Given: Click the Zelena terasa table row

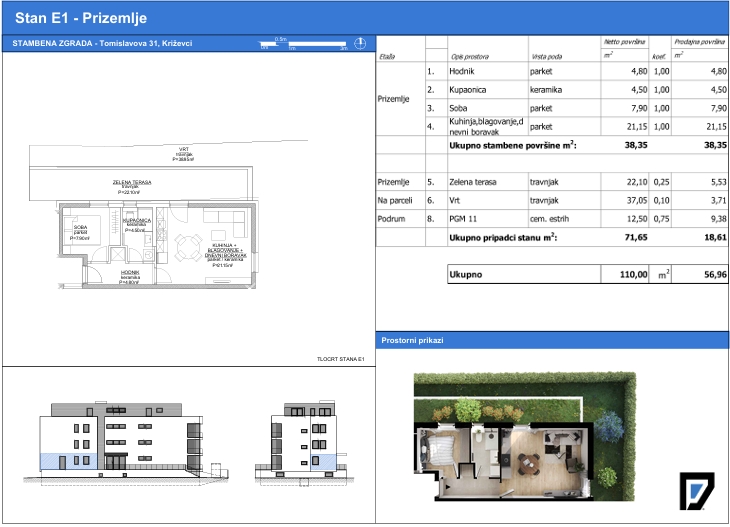Looking at the screenshot, I should tap(552, 182).
